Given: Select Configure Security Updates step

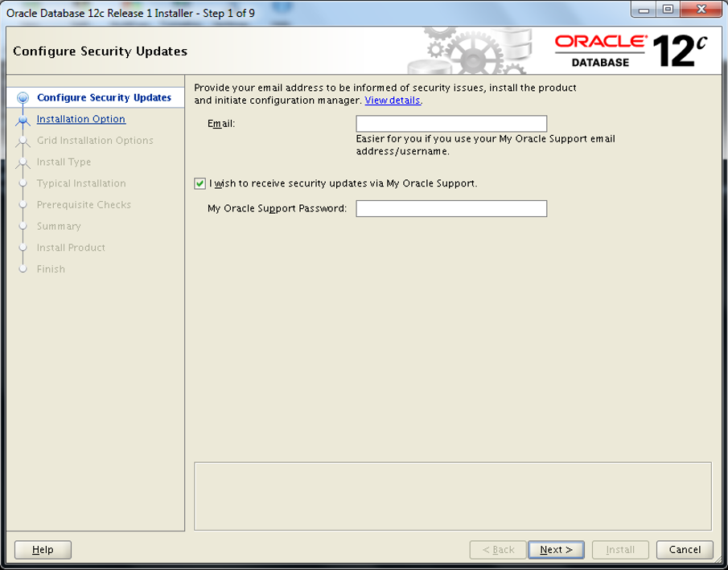Looking at the screenshot, I should pos(104,97).
